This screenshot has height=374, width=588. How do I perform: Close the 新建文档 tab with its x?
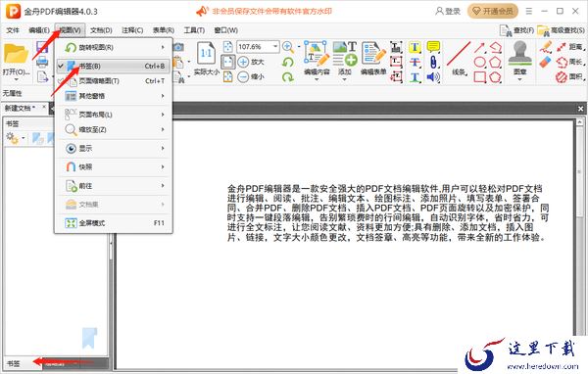(x=44, y=107)
